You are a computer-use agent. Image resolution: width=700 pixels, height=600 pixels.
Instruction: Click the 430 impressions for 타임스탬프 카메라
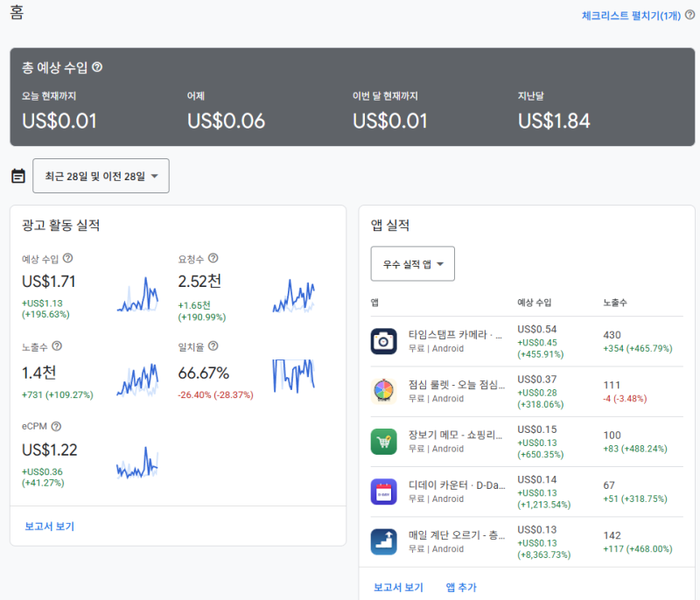(x=612, y=335)
